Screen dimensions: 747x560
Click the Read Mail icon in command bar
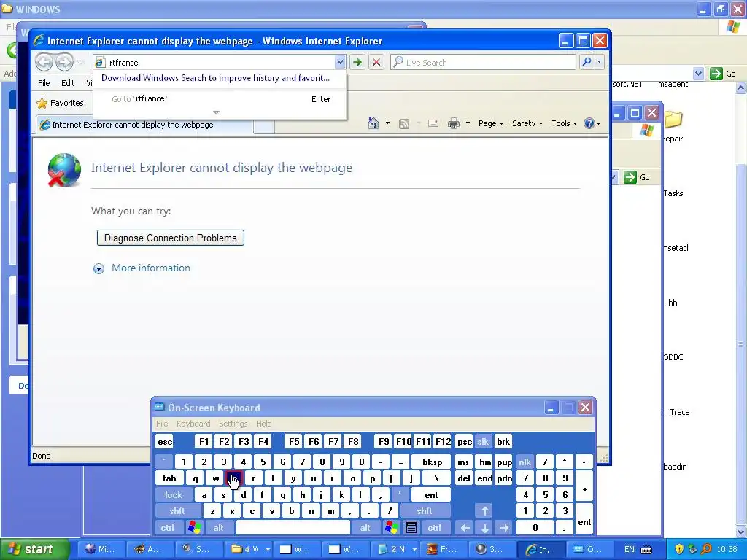pyautogui.click(x=433, y=123)
